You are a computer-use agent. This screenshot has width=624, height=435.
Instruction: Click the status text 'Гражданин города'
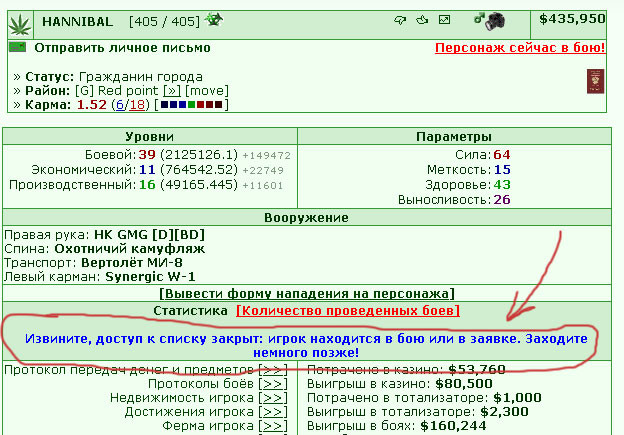pos(141,76)
